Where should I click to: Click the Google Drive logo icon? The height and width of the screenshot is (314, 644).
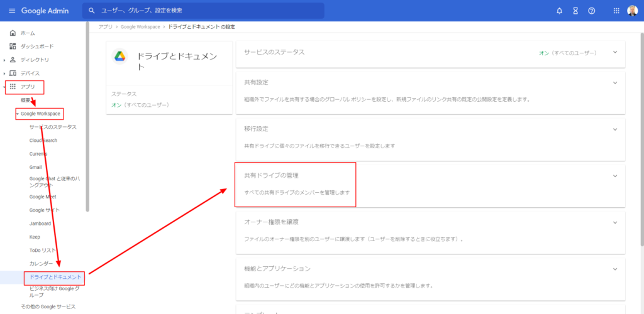pos(119,57)
